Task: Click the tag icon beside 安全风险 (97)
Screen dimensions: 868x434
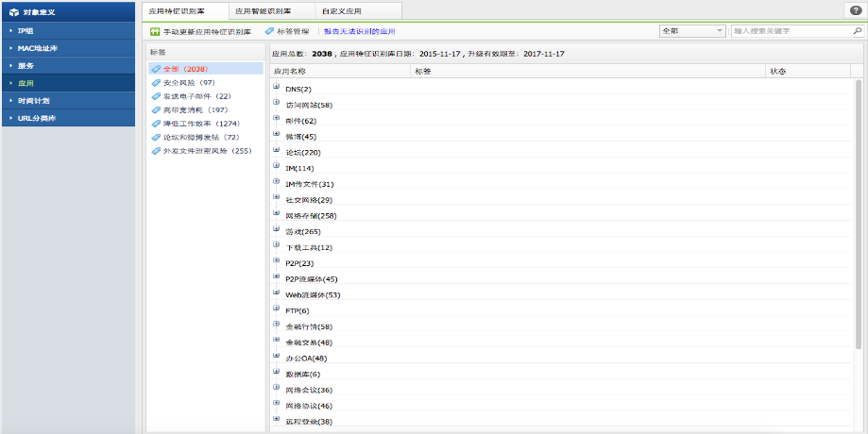Action: [x=156, y=83]
